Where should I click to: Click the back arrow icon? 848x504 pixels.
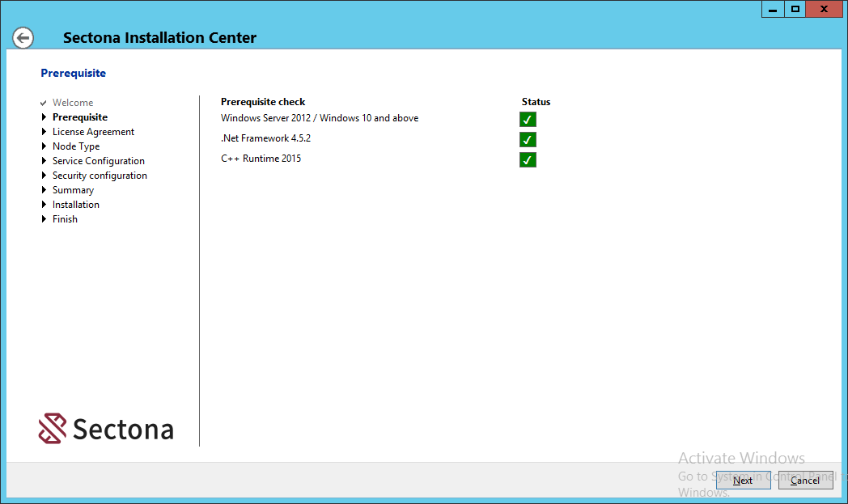[23, 38]
